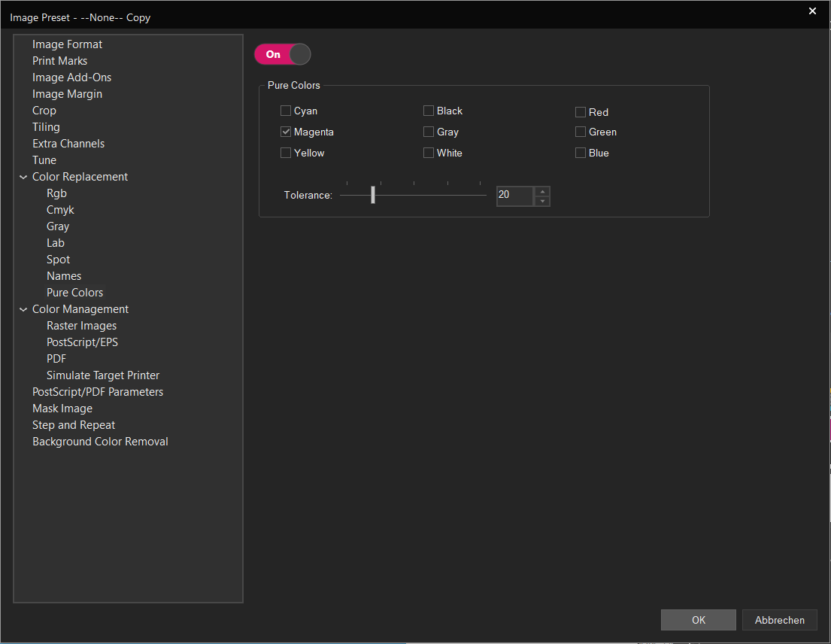Open PDF under Color Management
Image resolution: width=831 pixels, height=644 pixels.
coord(56,359)
